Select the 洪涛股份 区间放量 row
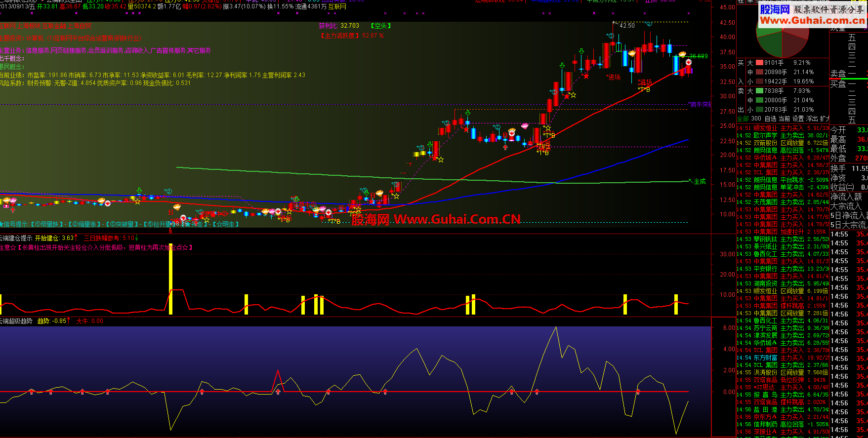The width and height of the screenshot is (868, 438). pos(783,372)
